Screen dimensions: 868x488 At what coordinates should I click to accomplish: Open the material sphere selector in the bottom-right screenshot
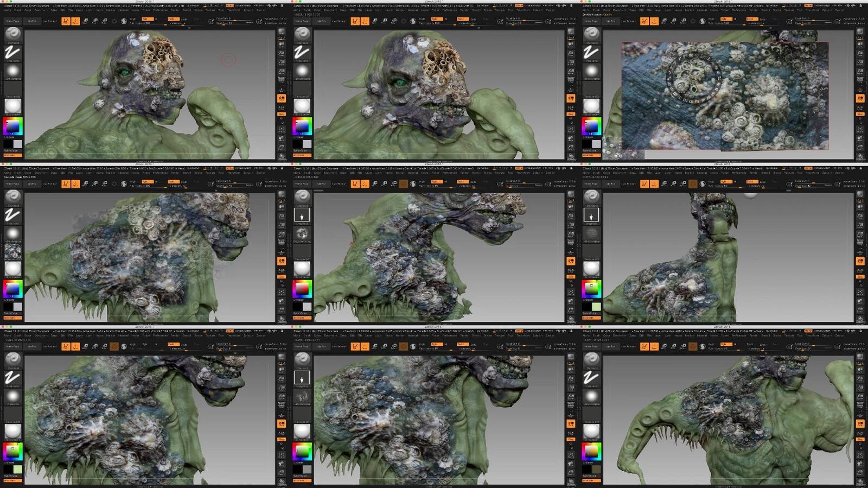click(x=591, y=432)
